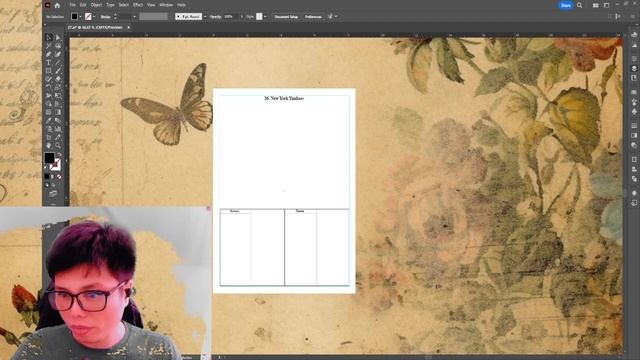Open the Select menu
This screenshot has height=360, width=640.
coord(124,5)
